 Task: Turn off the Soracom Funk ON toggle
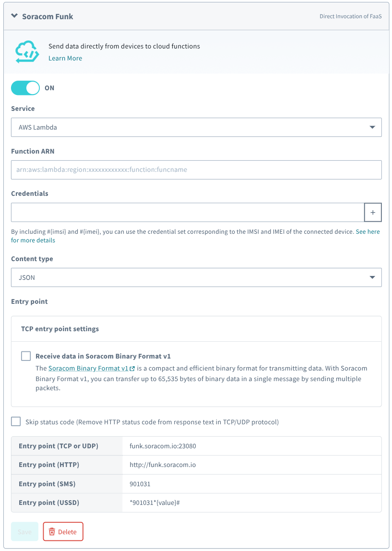coord(25,88)
